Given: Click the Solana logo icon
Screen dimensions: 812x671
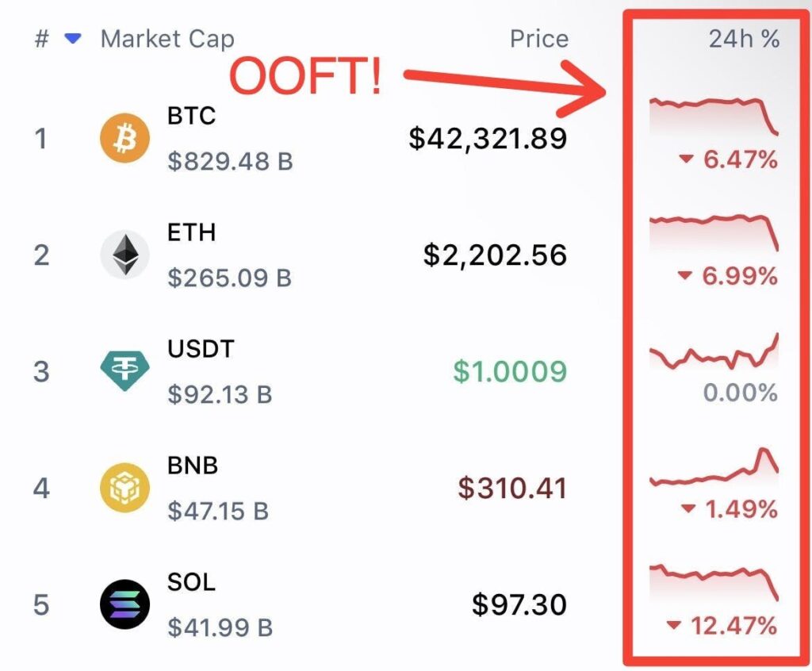Looking at the screenshot, I should pos(124,604).
